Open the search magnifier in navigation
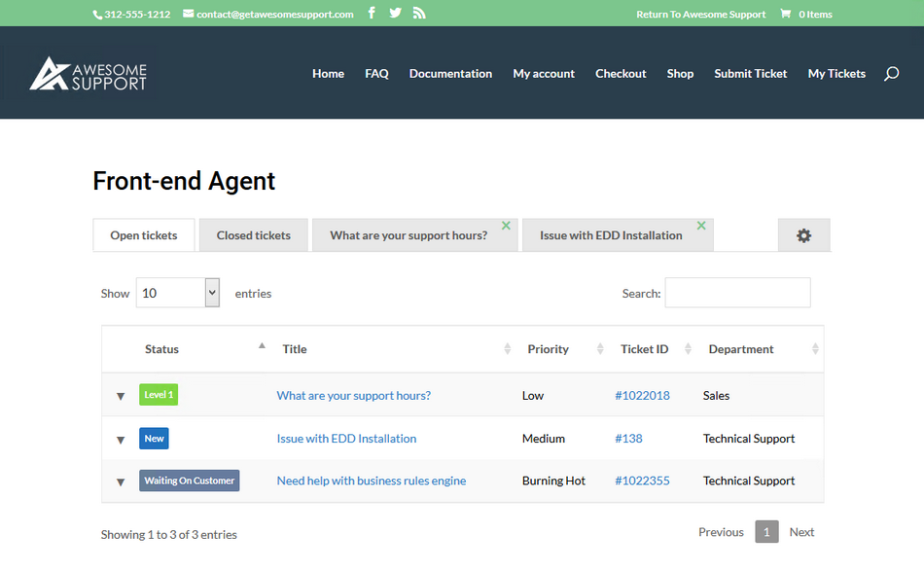The width and height of the screenshot is (924, 570). click(891, 74)
